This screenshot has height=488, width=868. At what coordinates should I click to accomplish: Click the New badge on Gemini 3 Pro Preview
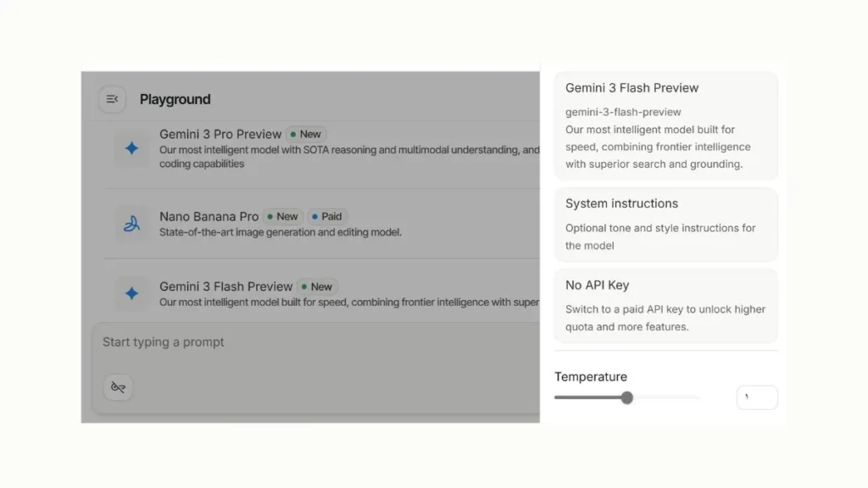306,134
